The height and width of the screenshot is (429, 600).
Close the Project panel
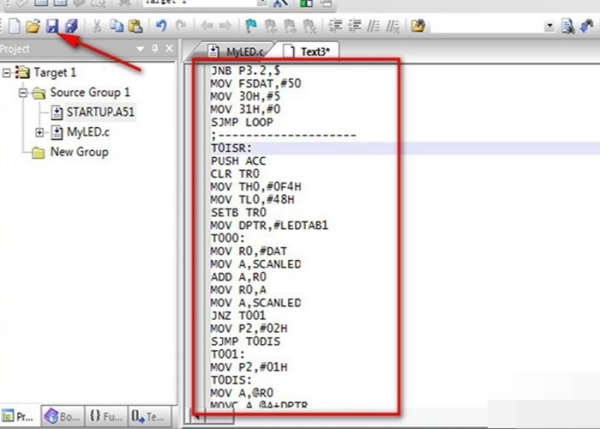[x=170, y=48]
